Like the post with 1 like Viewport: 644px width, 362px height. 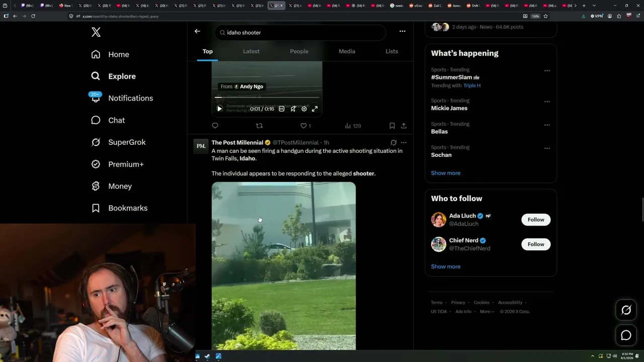coord(305,126)
